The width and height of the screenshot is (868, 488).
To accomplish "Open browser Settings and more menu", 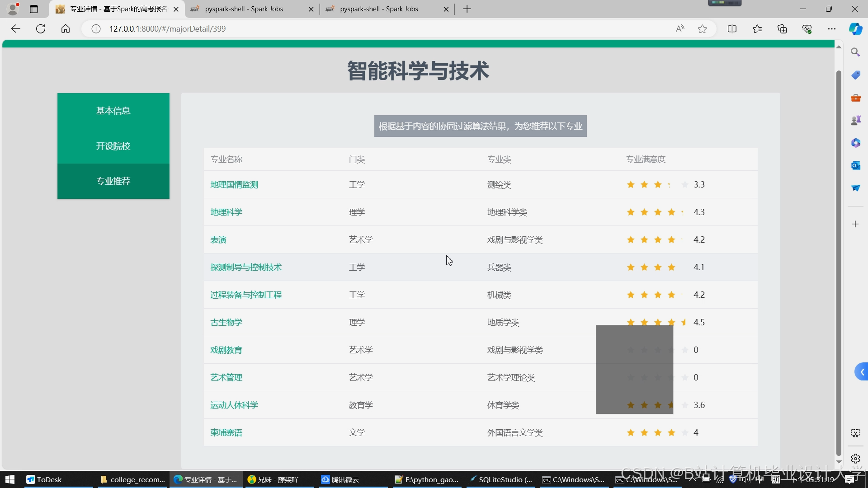I will point(832,29).
